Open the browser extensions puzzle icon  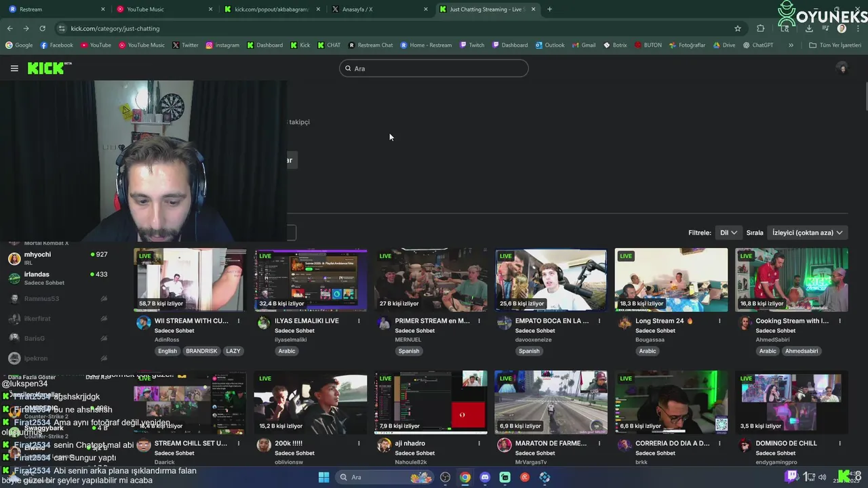point(760,28)
